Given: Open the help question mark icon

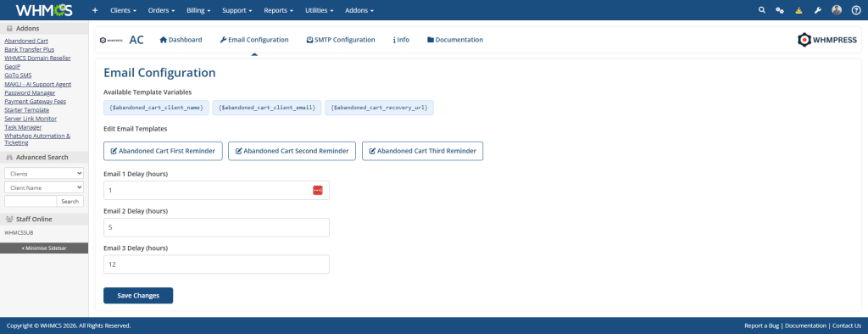Looking at the screenshot, I should pos(855,10).
